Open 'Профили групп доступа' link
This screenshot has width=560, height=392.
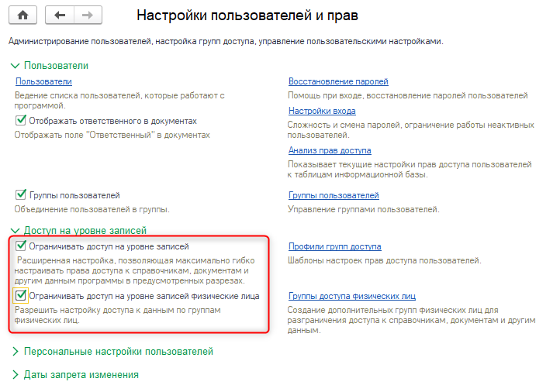pos(334,246)
